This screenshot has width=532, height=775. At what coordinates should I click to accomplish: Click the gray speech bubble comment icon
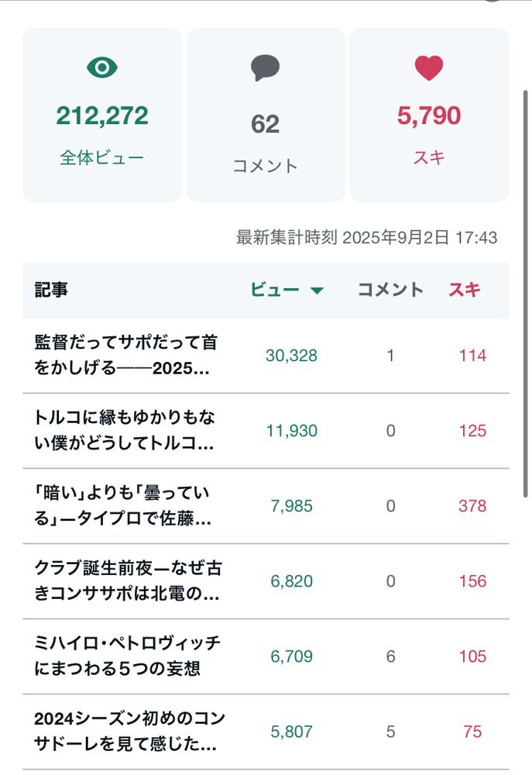point(266,67)
